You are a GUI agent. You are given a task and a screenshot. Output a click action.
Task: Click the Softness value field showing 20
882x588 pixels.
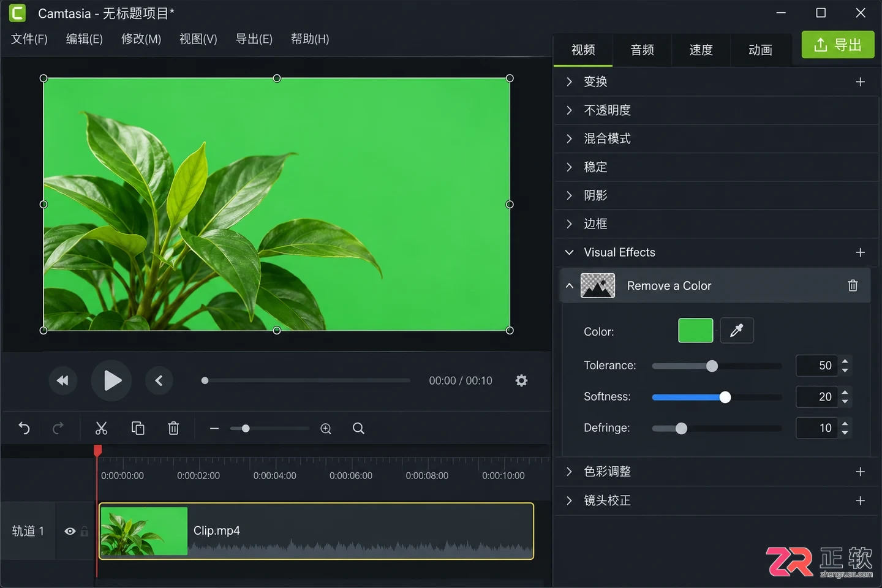(x=816, y=397)
